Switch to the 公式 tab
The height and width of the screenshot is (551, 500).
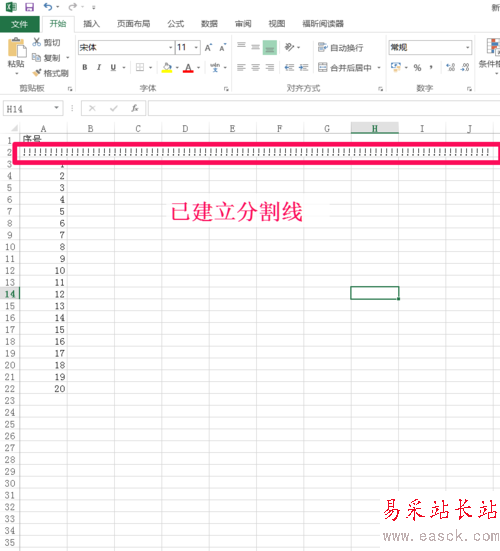[x=176, y=24]
